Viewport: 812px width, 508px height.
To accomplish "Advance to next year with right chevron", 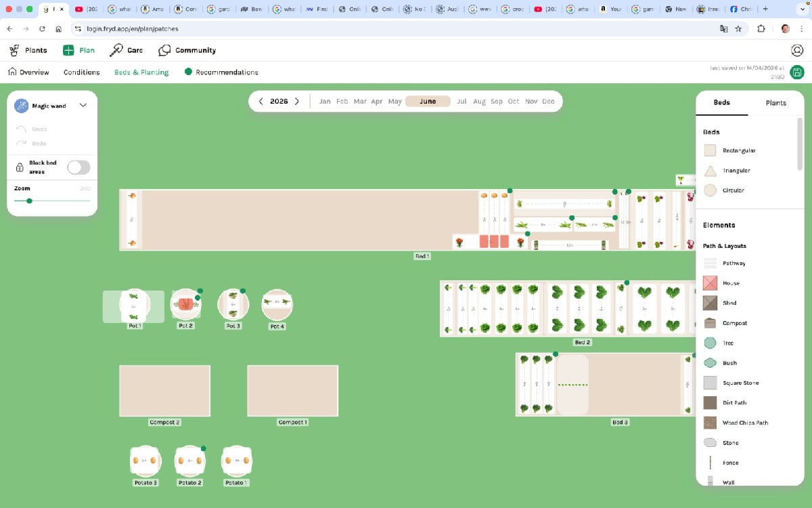I will pyautogui.click(x=296, y=102).
